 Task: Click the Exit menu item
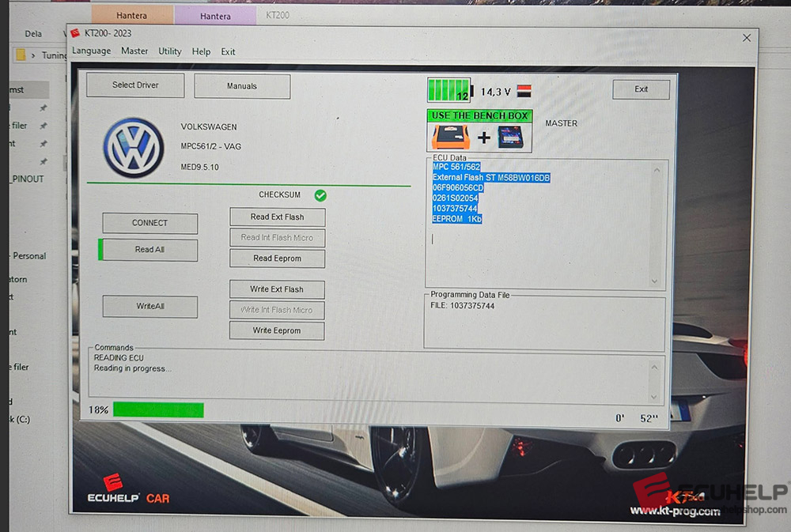click(x=228, y=51)
